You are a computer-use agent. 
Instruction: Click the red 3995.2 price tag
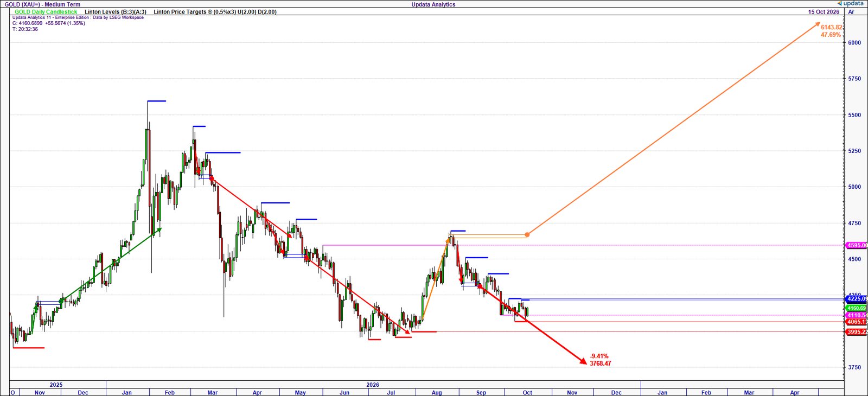(x=856, y=332)
